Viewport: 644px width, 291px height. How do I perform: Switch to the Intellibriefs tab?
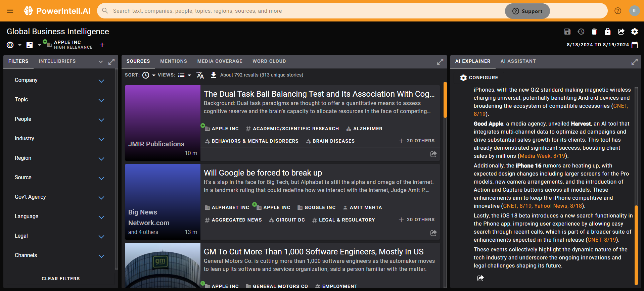pyautogui.click(x=57, y=61)
